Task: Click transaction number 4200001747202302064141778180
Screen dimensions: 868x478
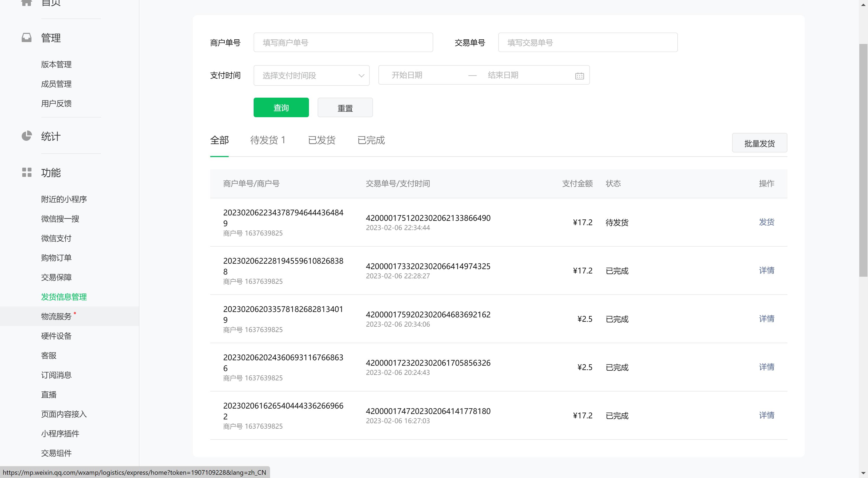Action: click(428, 411)
